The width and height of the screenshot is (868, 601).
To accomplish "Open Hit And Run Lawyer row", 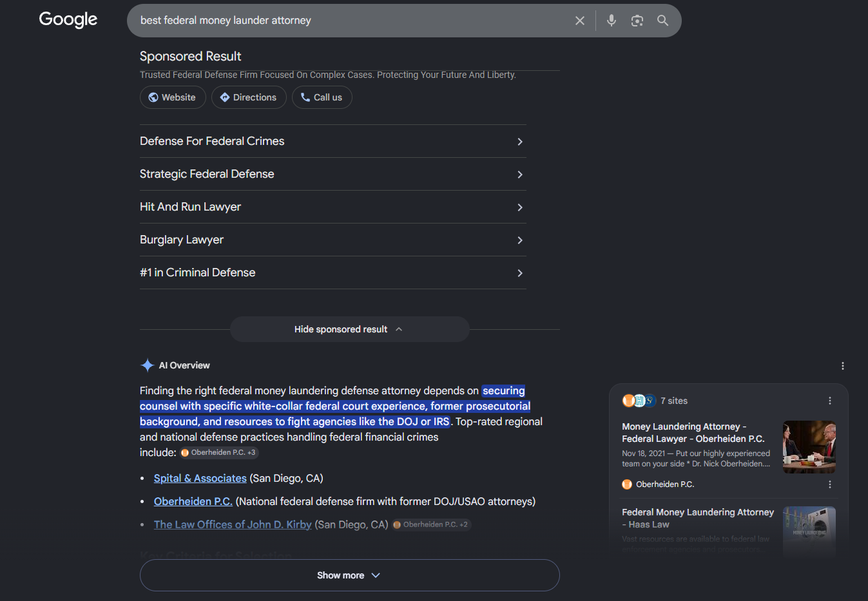I will [333, 207].
